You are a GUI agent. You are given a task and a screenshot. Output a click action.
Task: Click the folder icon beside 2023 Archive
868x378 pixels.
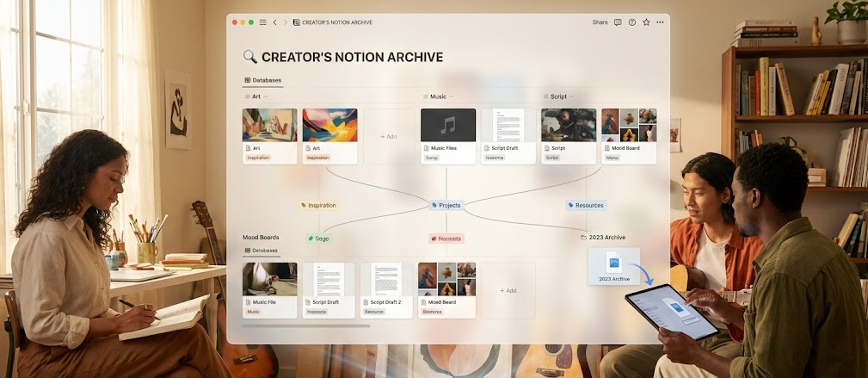tap(583, 238)
